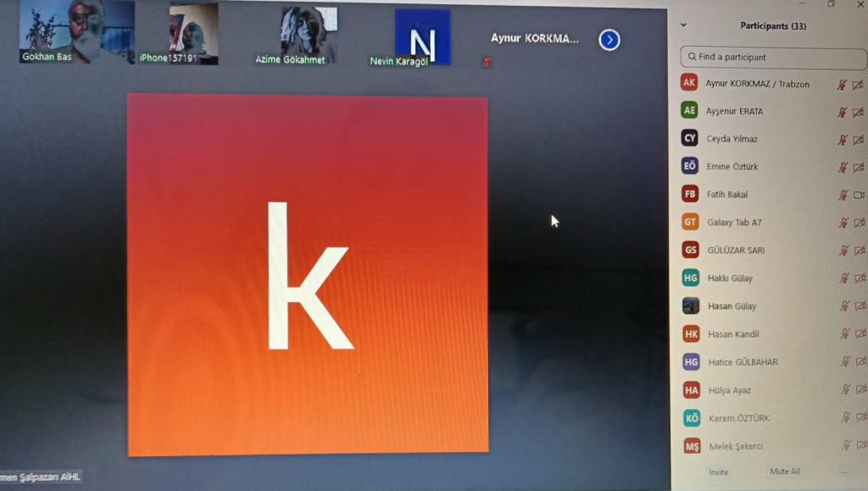868x491 pixels.
Task: Toggle the microphone icon for Kerem ÖZTÜRK
Action: (x=846, y=417)
